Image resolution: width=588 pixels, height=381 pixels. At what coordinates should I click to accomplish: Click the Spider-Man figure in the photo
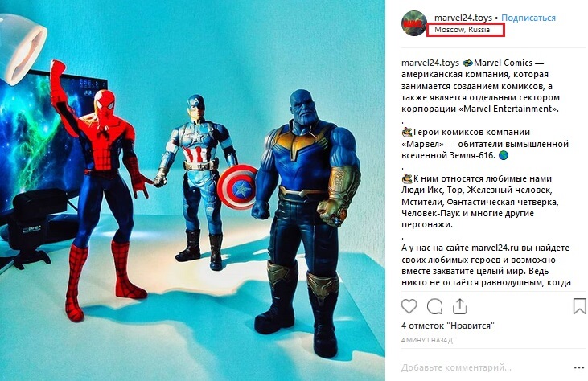tap(100, 187)
